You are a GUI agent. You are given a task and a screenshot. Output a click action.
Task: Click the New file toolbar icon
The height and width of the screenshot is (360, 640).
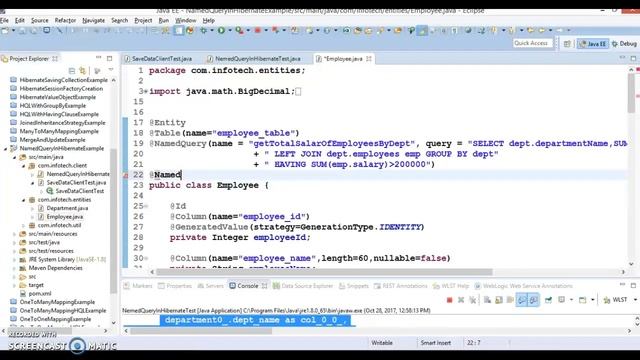(5, 31)
